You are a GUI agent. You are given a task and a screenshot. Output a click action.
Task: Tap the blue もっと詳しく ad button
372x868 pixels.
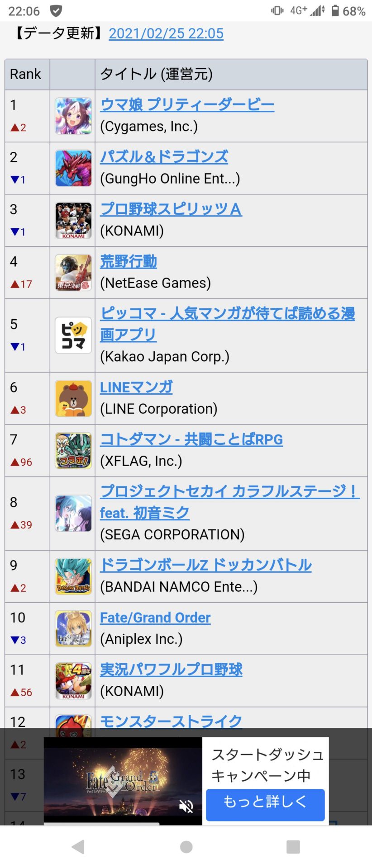click(x=265, y=805)
